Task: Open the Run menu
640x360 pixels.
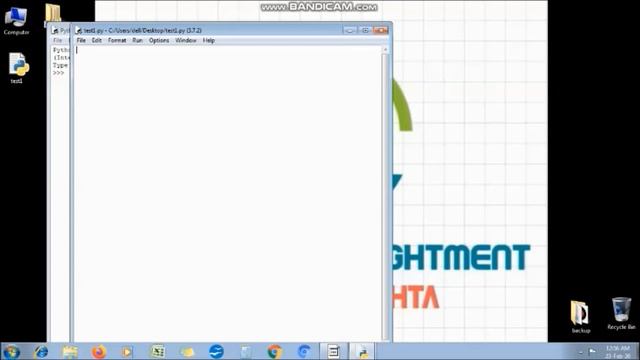Action: pos(137,40)
